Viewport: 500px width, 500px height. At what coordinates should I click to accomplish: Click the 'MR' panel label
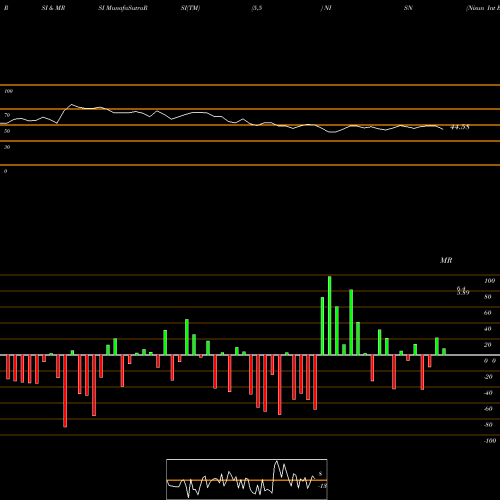(x=446, y=260)
